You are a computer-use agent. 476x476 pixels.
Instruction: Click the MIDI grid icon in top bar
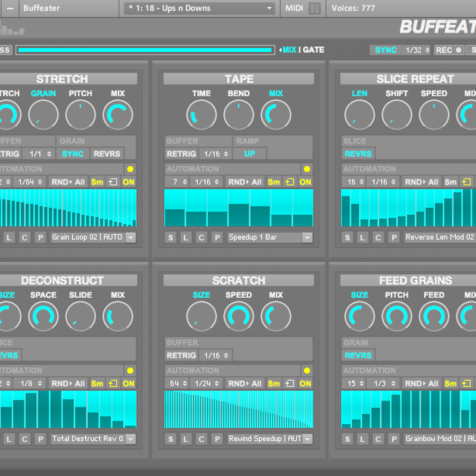[315, 8]
